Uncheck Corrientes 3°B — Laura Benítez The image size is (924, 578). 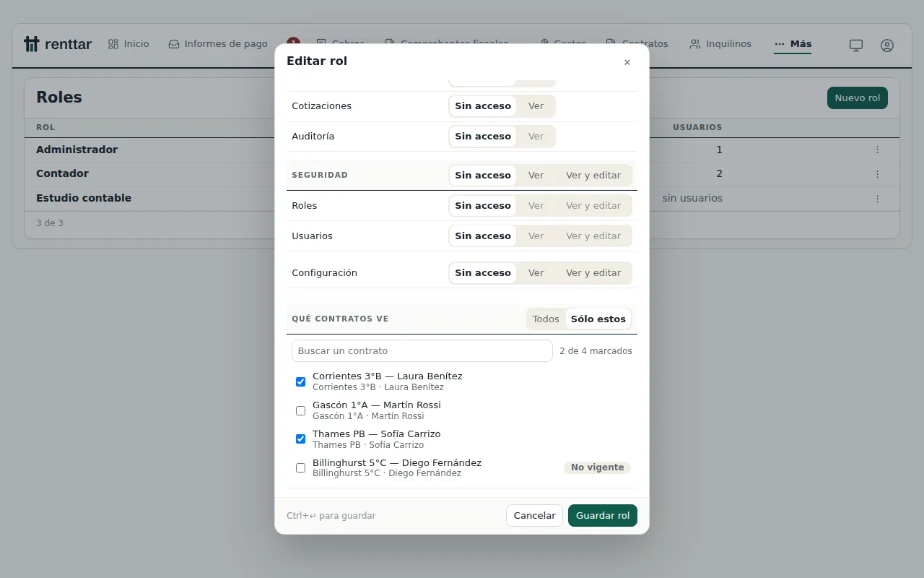tap(300, 381)
